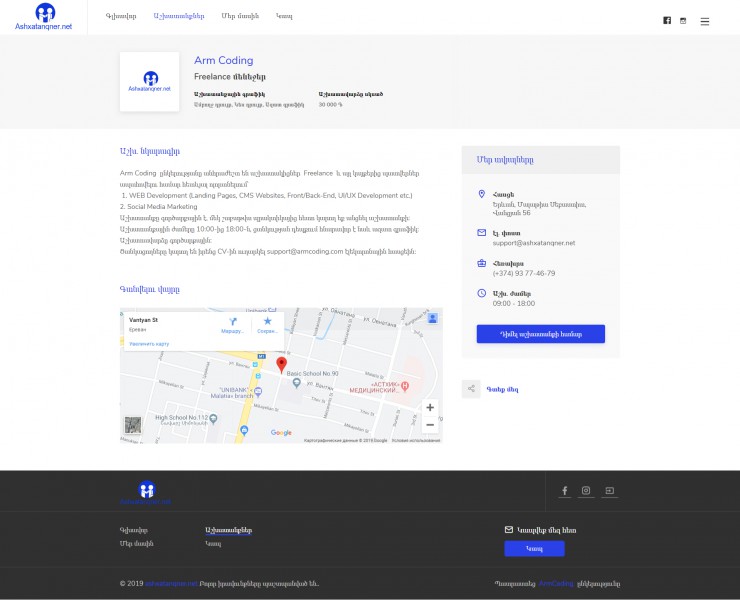The width and height of the screenshot is (740, 600).
Task: Click the map account avatar icon
Action: point(432,318)
